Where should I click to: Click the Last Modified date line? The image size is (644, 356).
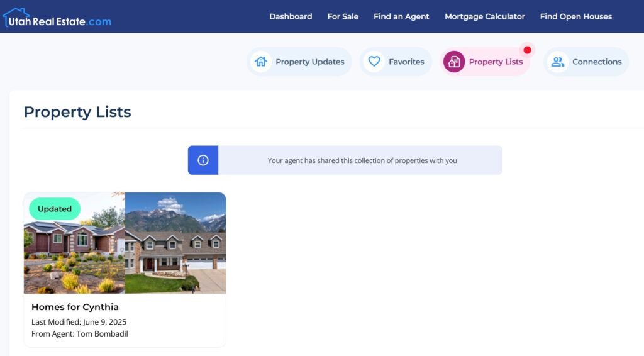[x=79, y=322]
